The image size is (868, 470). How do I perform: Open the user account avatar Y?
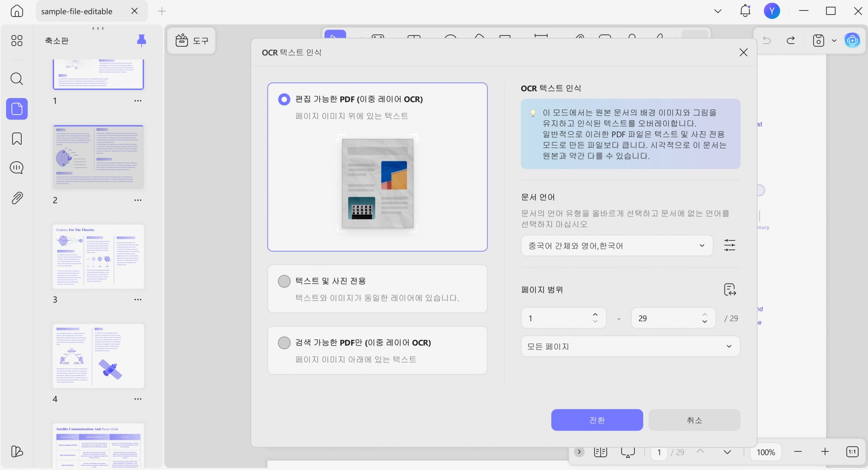pyautogui.click(x=772, y=11)
